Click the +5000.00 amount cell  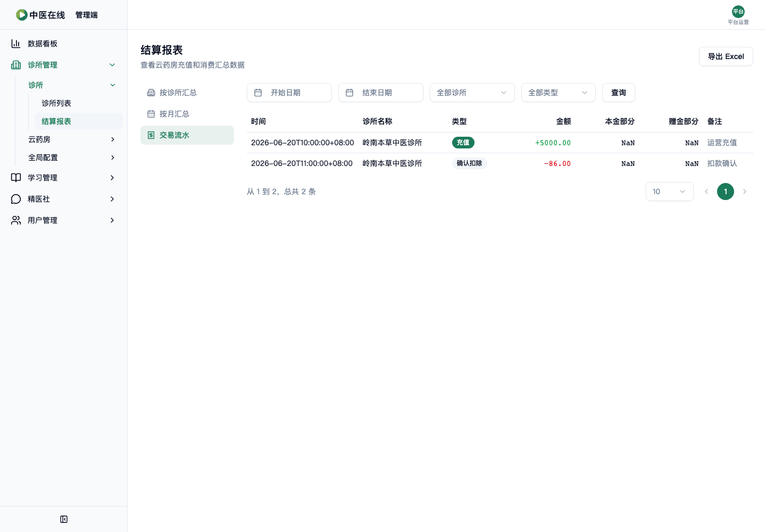pos(553,143)
